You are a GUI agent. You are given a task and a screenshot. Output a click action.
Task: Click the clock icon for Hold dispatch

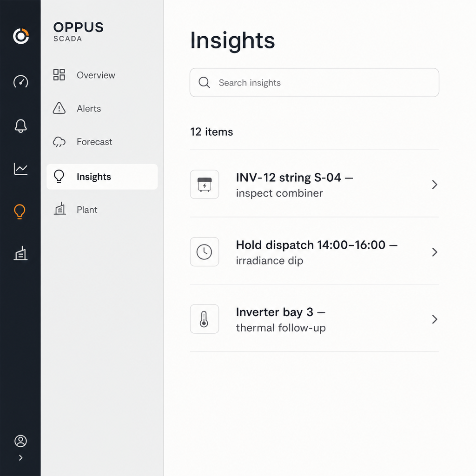[205, 252]
